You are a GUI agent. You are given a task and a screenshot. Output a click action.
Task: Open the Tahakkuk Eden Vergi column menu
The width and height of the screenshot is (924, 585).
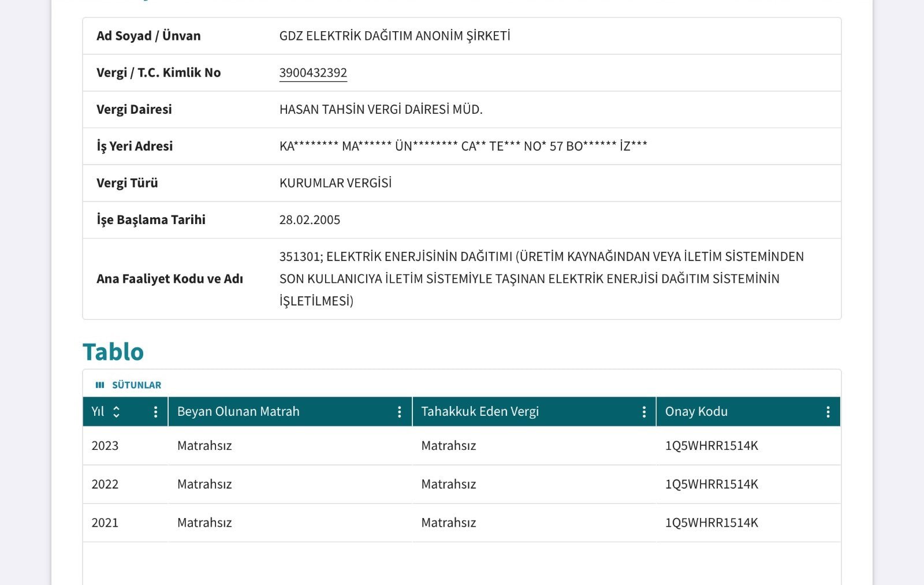(x=644, y=411)
